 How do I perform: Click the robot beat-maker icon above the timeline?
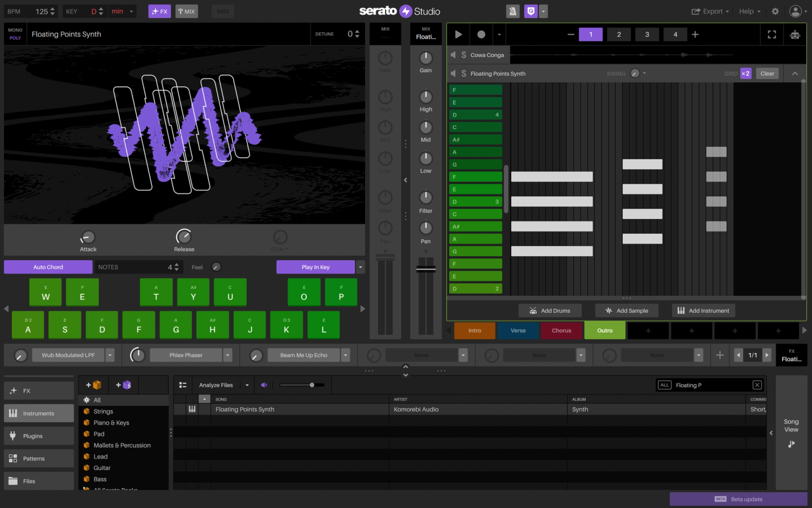point(794,34)
